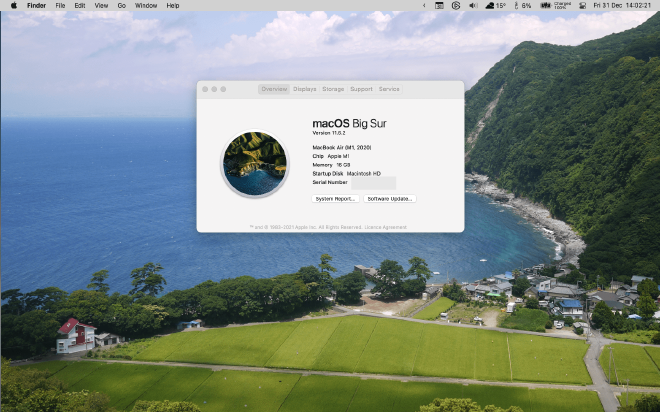Click the macOS Big Sur title

(349, 123)
